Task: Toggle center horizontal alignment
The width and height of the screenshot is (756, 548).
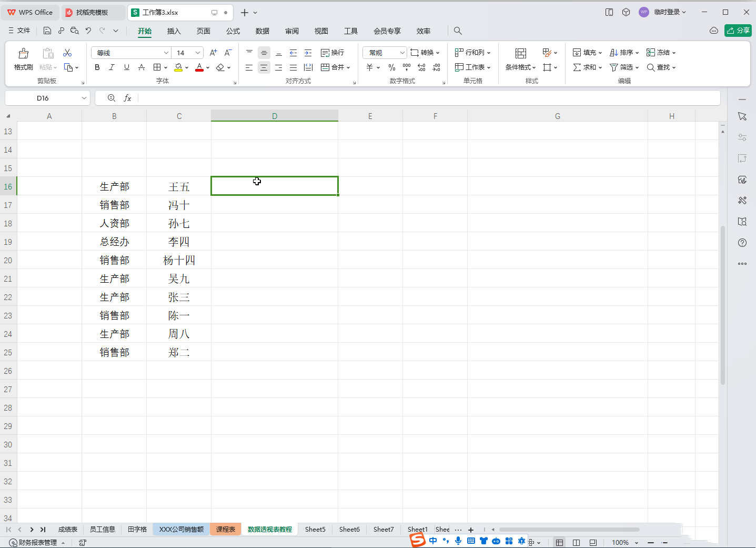Action: click(264, 67)
